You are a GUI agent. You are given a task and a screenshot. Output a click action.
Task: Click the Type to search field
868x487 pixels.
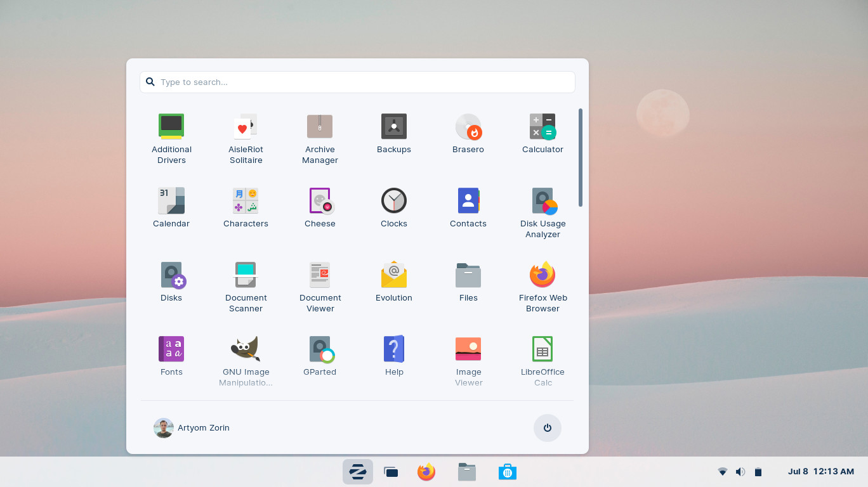tap(357, 82)
